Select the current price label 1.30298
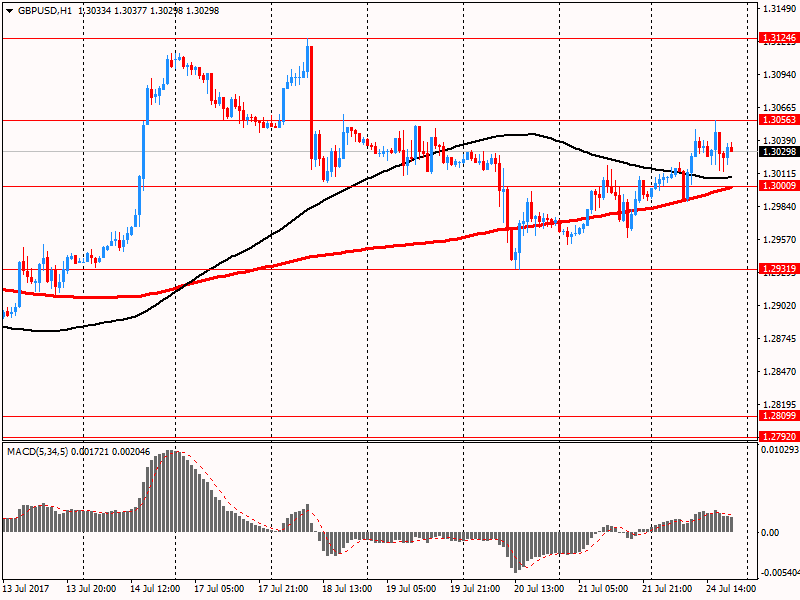 pos(779,152)
